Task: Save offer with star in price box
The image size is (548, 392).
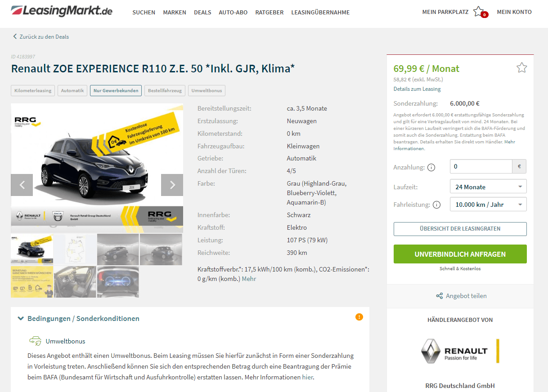Action: [521, 68]
